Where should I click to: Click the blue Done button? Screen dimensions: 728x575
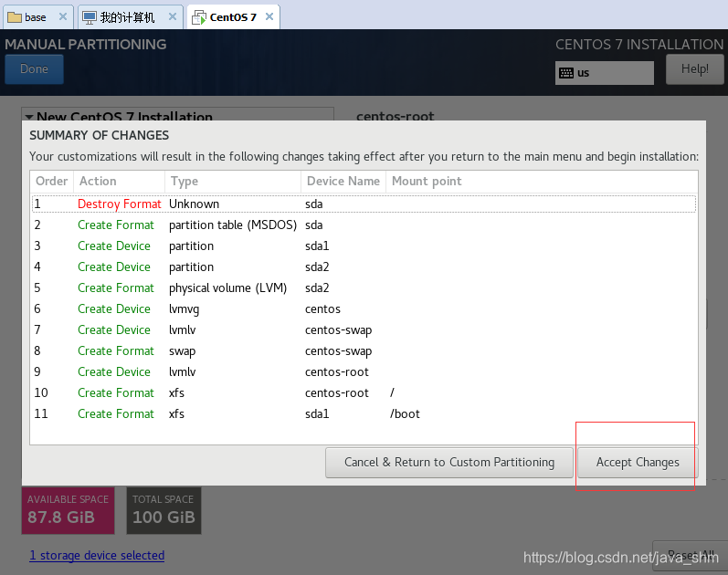(34, 69)
